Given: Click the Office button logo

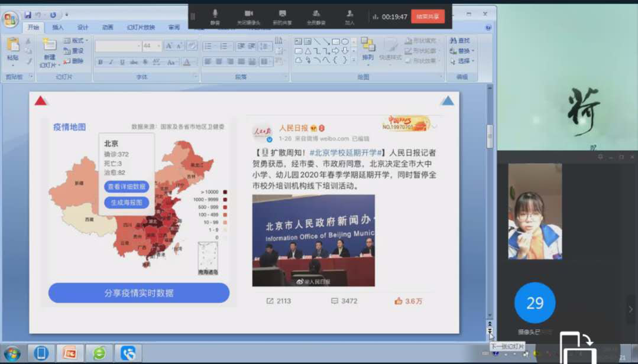Looking at the screenshot, I should (10, 19).
